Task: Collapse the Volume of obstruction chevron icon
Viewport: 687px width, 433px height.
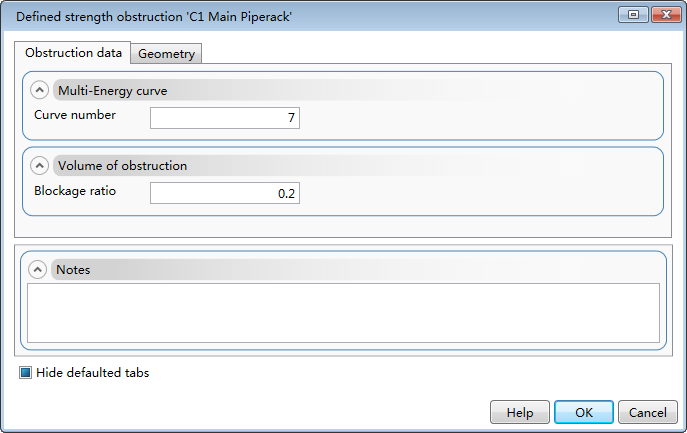Action: coord(41,165)
